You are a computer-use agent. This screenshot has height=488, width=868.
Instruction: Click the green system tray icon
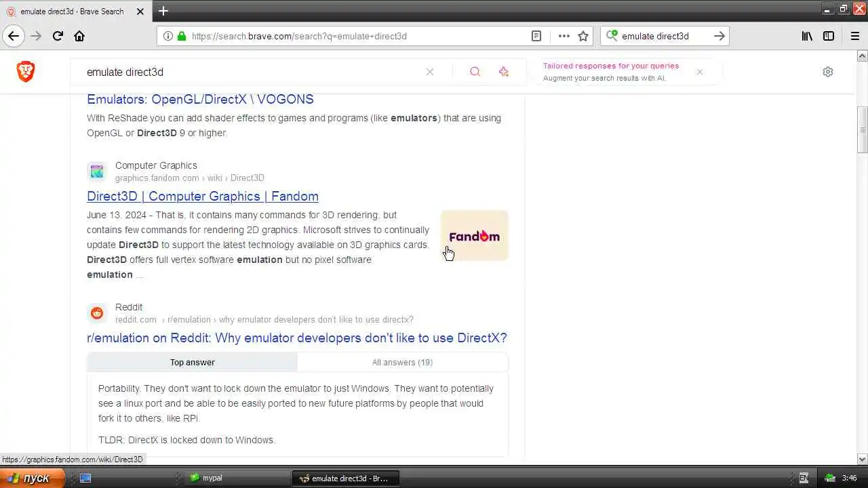tap(830, 478)
